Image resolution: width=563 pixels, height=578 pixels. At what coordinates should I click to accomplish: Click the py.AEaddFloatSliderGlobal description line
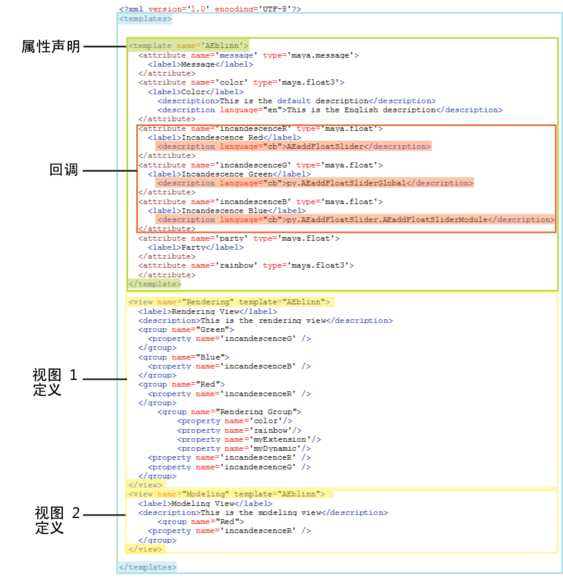[314, 183]
